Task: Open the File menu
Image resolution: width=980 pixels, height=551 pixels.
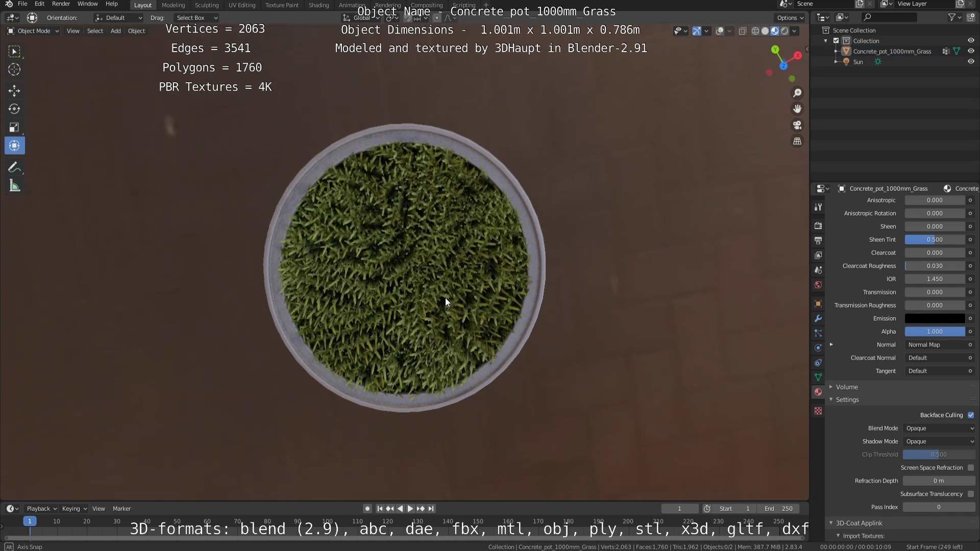Action: point(22,4)
